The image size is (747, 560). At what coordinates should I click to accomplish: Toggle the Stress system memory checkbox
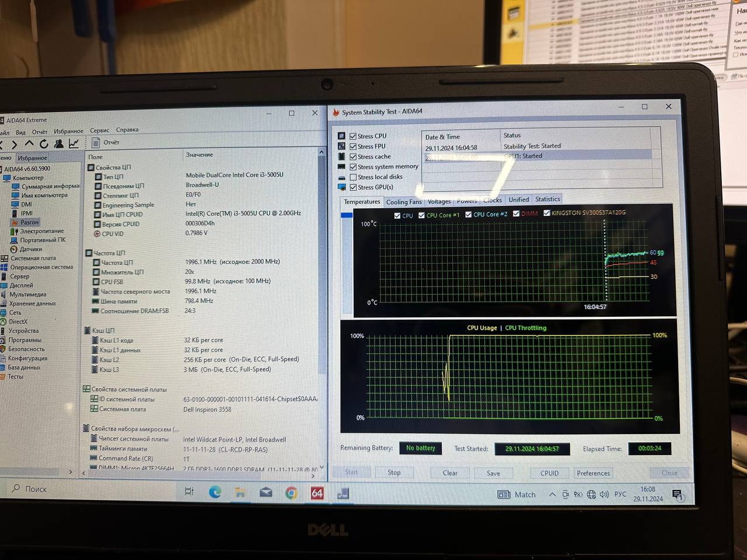pos(353,167)
